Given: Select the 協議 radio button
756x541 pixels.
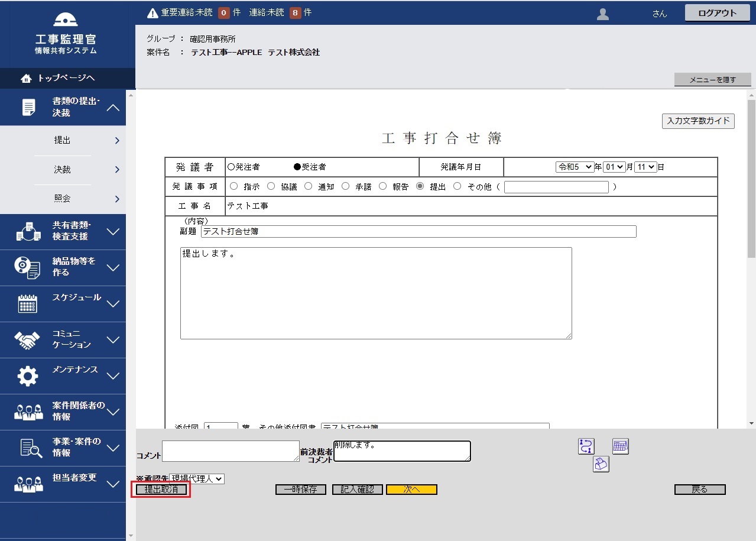Looking at the screenshot, I should [271, 186].
